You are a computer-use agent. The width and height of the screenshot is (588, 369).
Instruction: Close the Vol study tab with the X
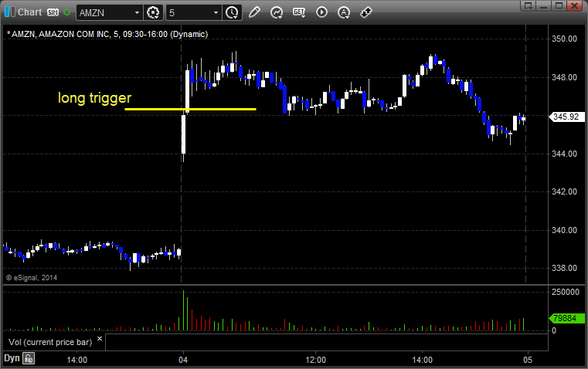[100, 339]
